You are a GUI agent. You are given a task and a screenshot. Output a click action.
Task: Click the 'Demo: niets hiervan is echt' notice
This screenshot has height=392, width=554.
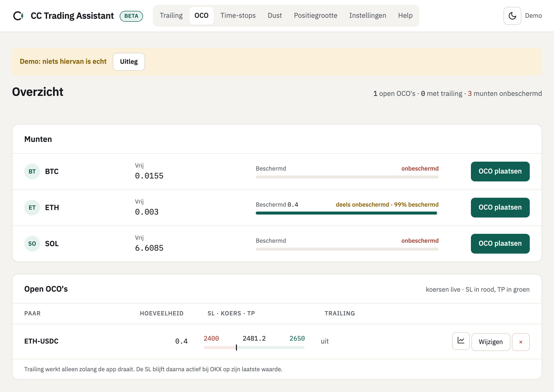click(x=63, y=62)
